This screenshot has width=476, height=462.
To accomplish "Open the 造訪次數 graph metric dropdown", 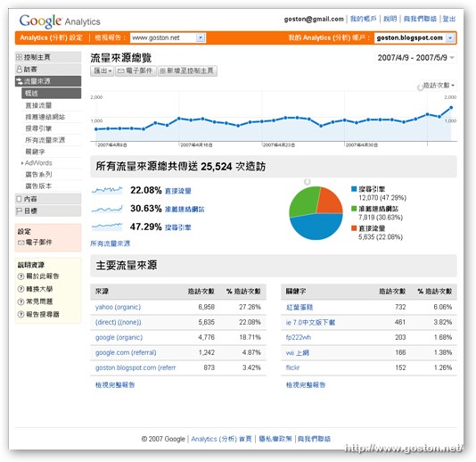I will (439, 86).
